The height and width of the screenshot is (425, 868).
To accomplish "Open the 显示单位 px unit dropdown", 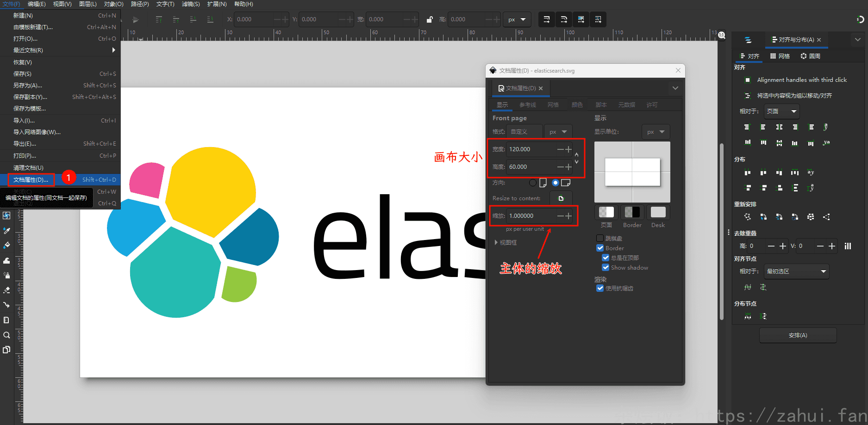I will point(656,132).
